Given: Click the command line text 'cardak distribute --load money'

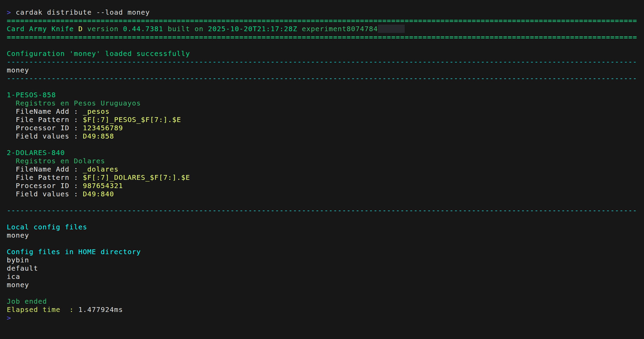Looking at the screenshot, I should (82, 13).
